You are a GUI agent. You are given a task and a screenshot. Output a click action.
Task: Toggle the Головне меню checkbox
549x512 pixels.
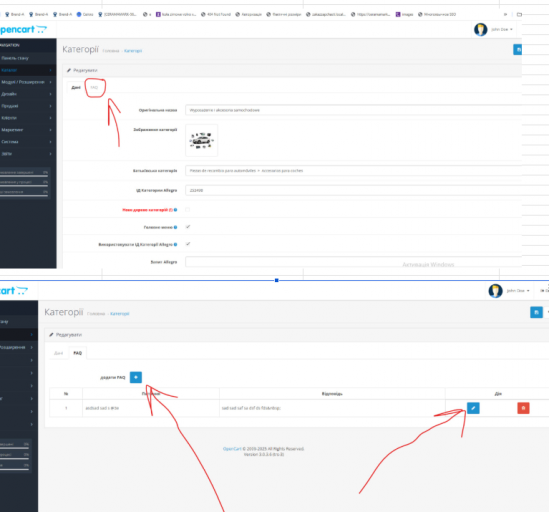tap(188, 227)
